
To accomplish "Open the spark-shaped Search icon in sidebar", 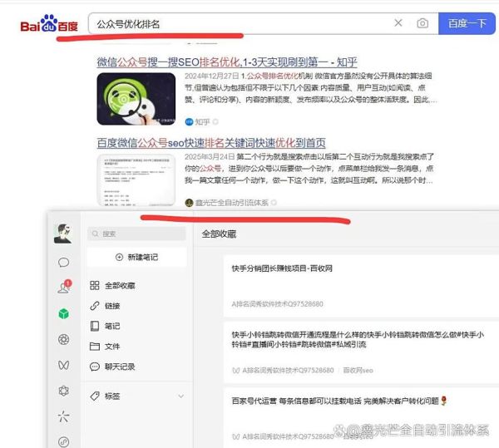I will [x=64, y=416].
